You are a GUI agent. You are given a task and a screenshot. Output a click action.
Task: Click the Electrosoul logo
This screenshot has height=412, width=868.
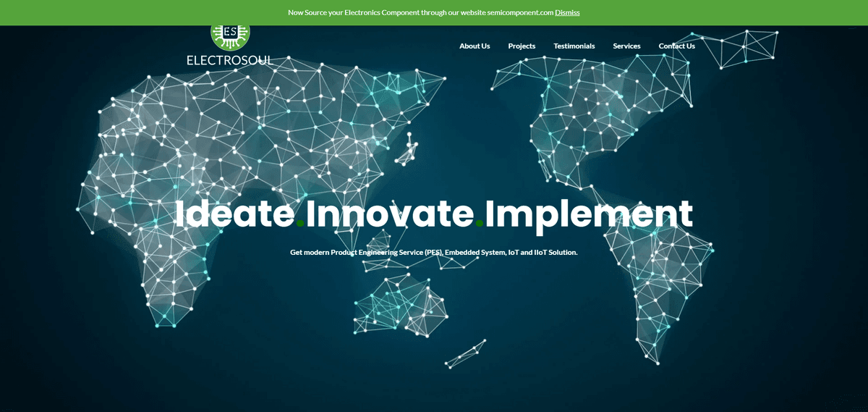pyautogui.click(x=230, y=45)
